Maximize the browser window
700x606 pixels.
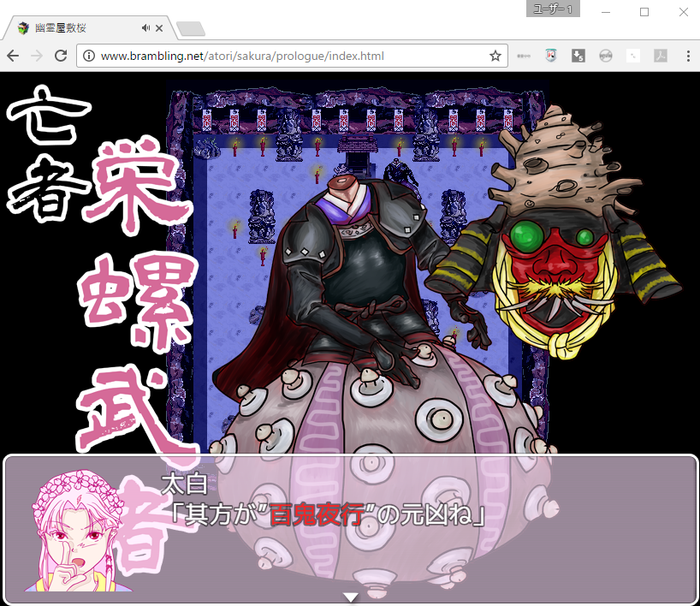644,12
